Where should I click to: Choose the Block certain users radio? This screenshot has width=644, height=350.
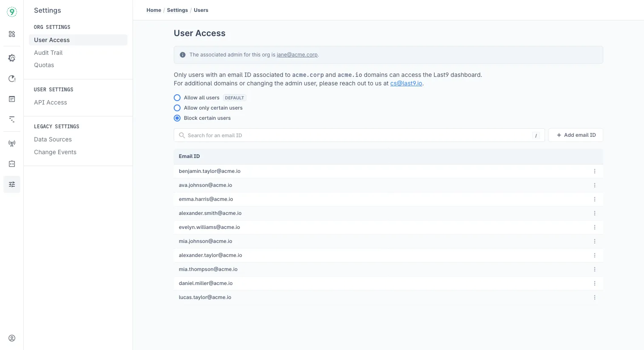(177, 118)
